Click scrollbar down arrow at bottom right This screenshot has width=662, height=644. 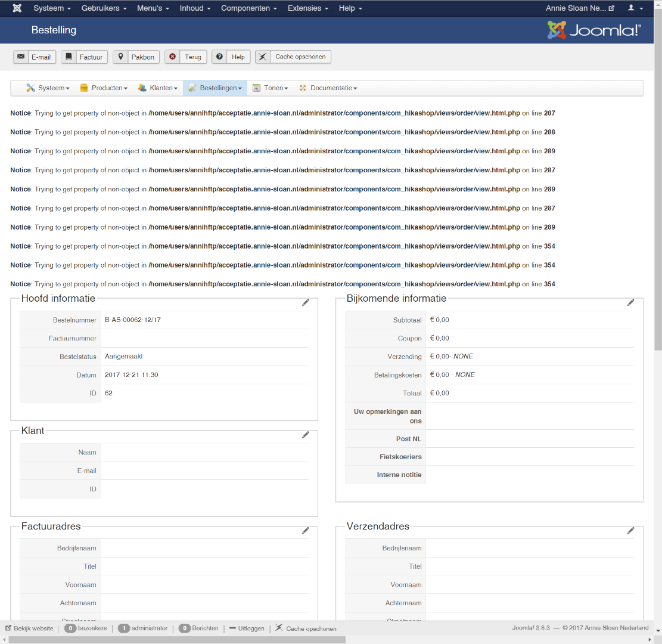coord(658,631)
